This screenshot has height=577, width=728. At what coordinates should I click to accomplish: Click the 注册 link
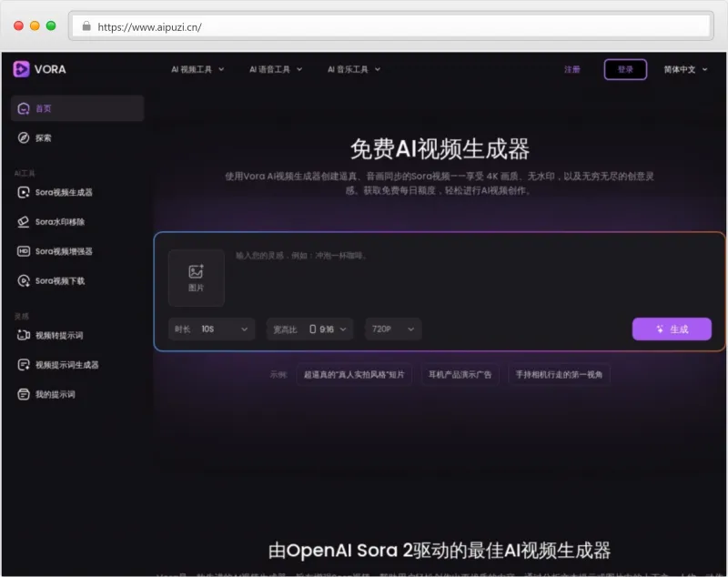coord(572,68)
